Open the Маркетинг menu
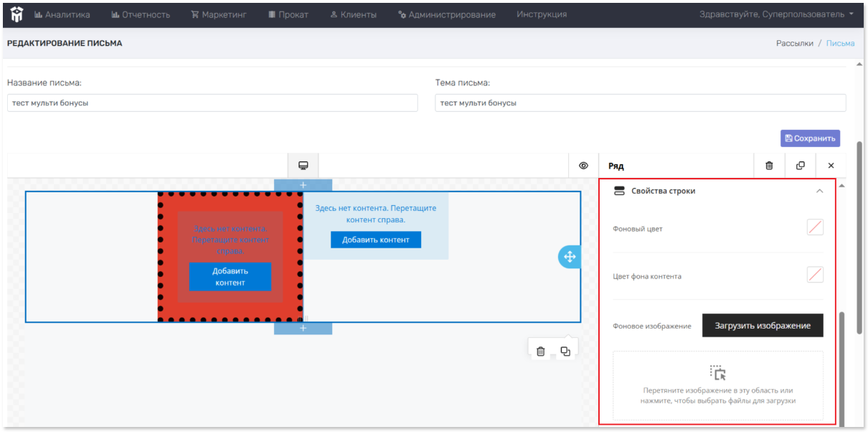Viewport: 868px width, 432px height. tap(219, 14)
